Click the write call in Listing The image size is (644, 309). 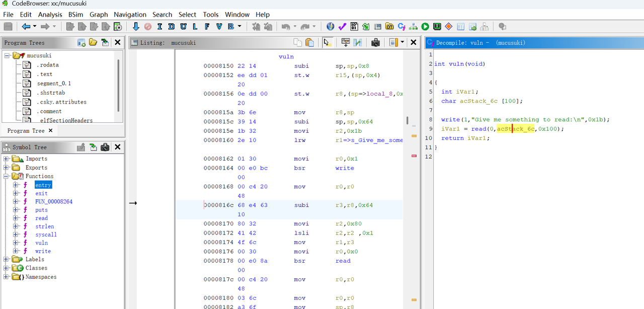click(345, 168)
